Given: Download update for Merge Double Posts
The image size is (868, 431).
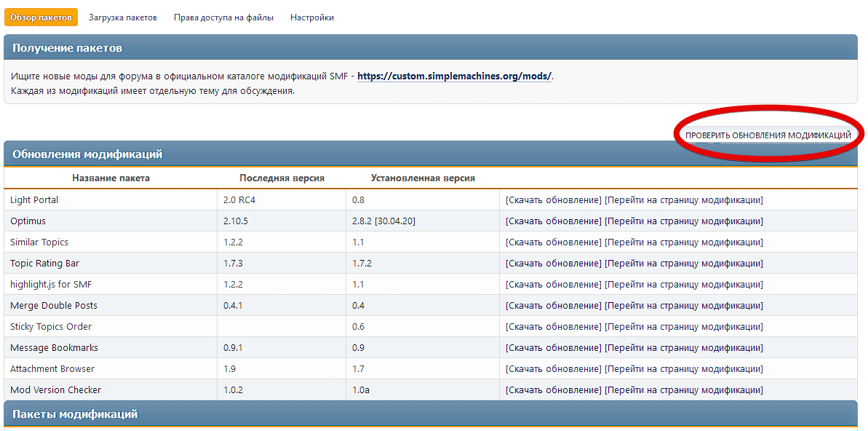Looking at the screenshot, I should (x=554, y=306).
